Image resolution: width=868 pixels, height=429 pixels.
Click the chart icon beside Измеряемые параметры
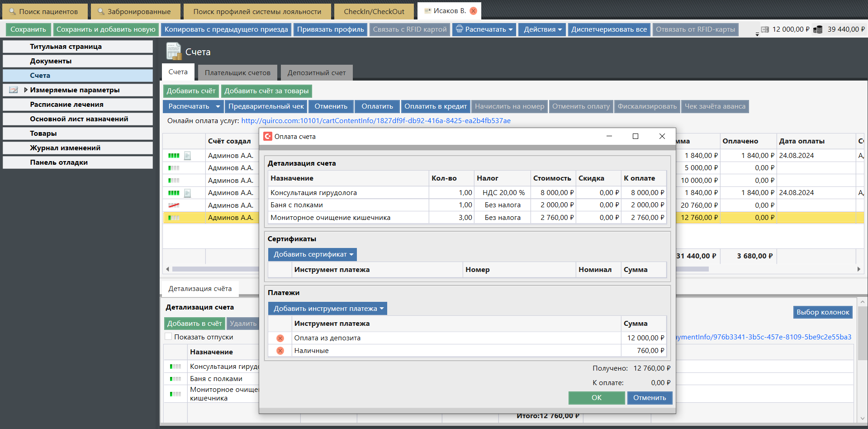coord(14,90)
